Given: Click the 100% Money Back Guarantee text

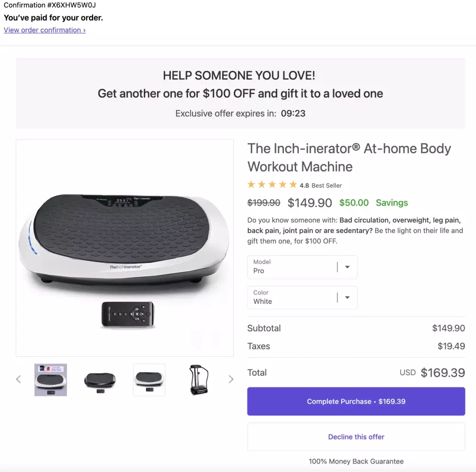Looking at the screenshot, I should click(356, 461).
